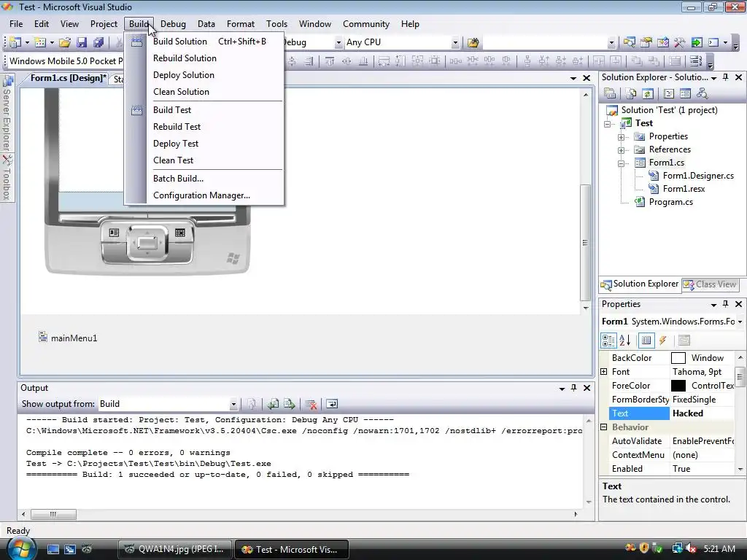Open Solution Explorer from main toolbar icon
The image size is (747, 560).
pyautogui.click(x=630, y=42)
